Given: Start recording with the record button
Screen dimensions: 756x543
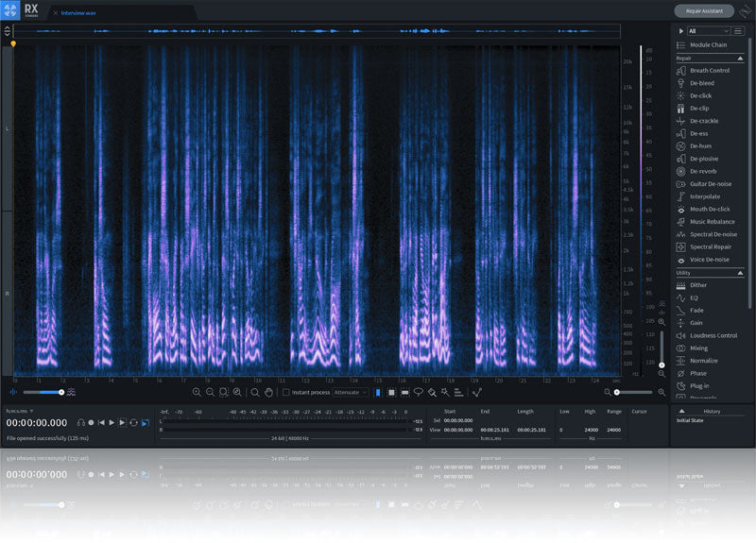Looking at the screenshot, I should (x=91, y=422).
